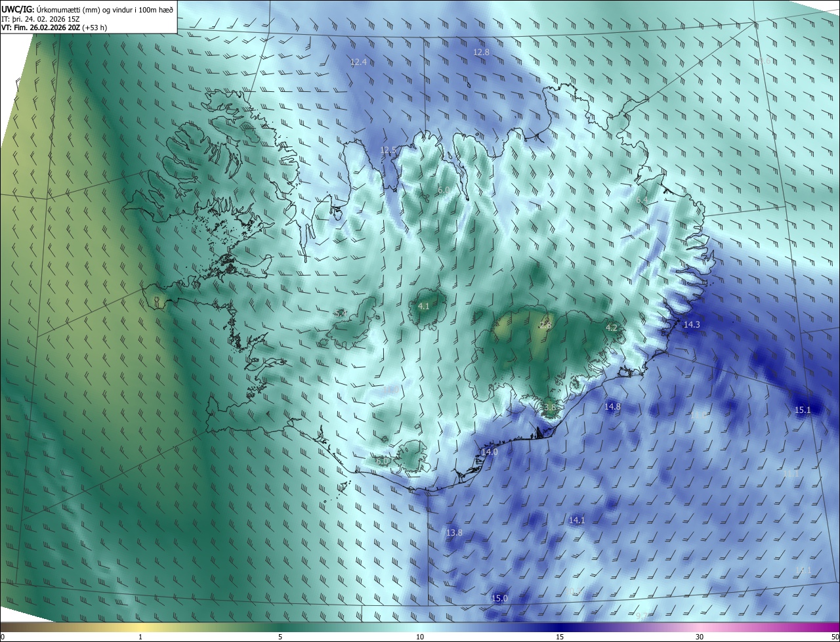The width and height of the screenshot is (840, 642).
Task: Click the valid time 'VT: Fim. 26.02.2026 20Z'
Action: coord(41,28)
